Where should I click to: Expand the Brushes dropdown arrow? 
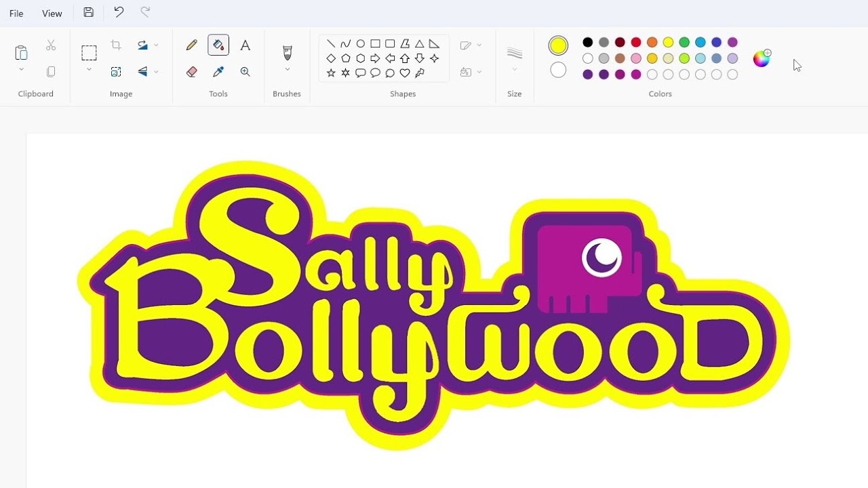pyautogui.click(x=287, y=70)
